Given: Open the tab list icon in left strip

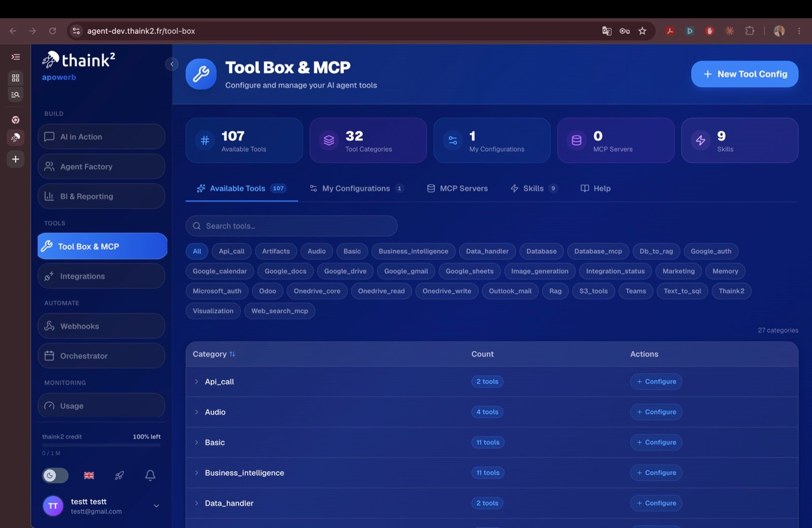Looking at the screenshot, I should [x=16, y=57].
